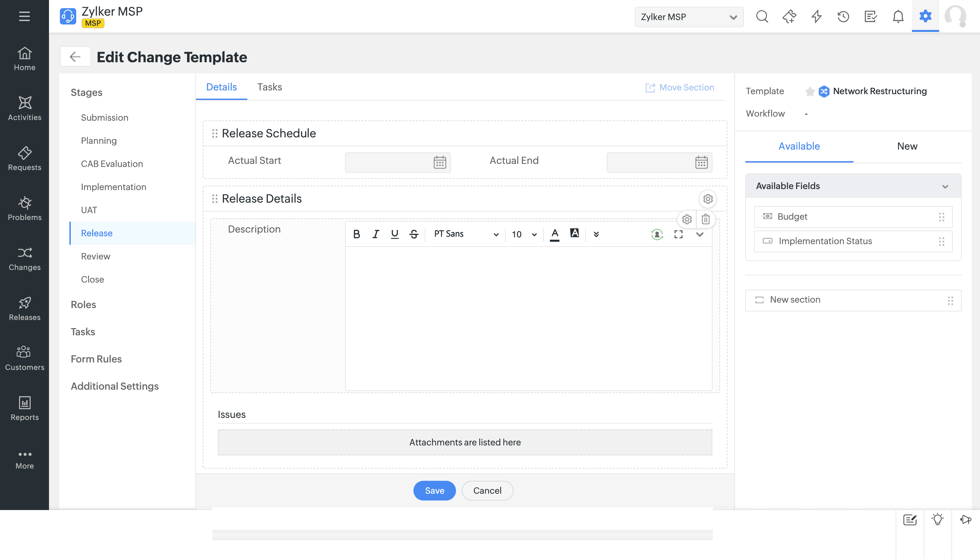The image size is (980, 559).
Task: Open the font size 10 dropdown
Action: tap(524, 234)
